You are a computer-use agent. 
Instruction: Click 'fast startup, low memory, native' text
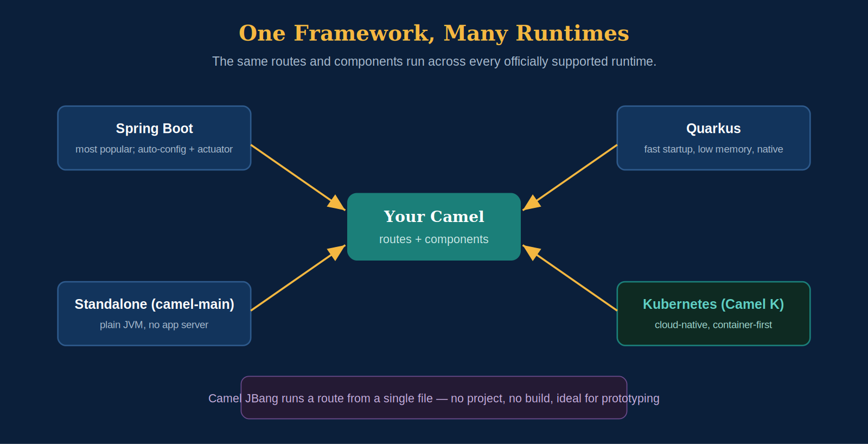point(713,149)
